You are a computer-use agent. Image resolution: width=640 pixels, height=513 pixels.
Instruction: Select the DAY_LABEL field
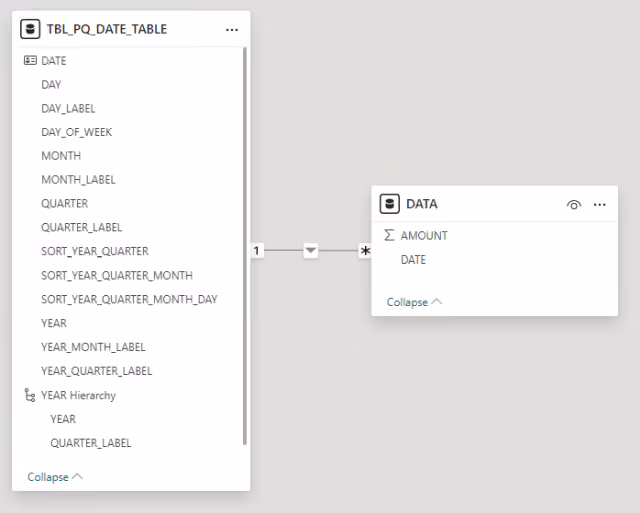(x=68, y=109)
